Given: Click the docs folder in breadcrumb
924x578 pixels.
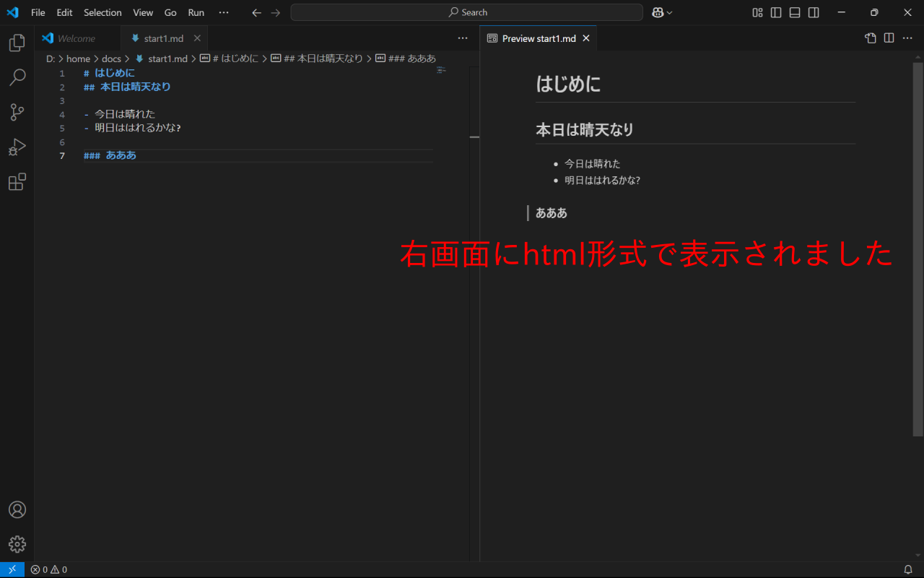Looking at the screenshot, I should coord(111,59).
